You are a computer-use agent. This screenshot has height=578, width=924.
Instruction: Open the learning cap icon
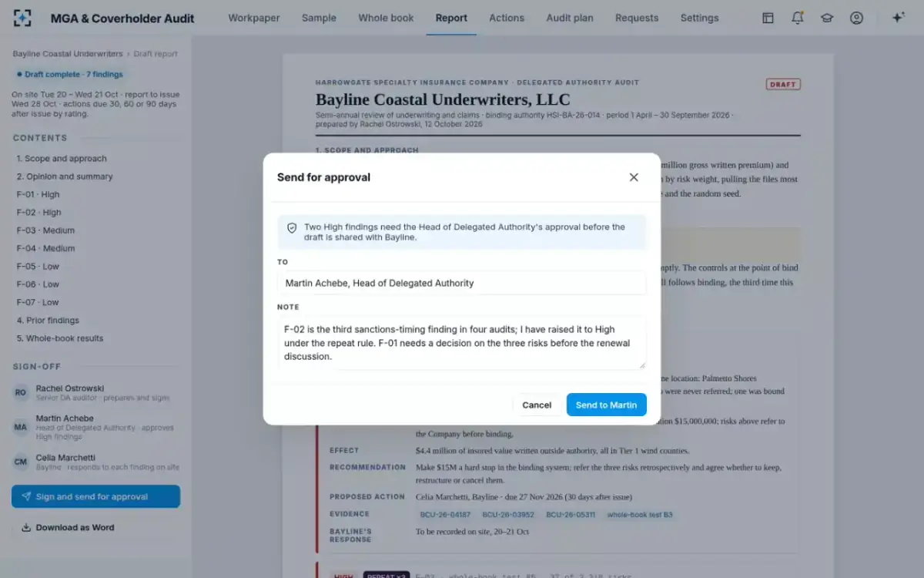point(827,18)
